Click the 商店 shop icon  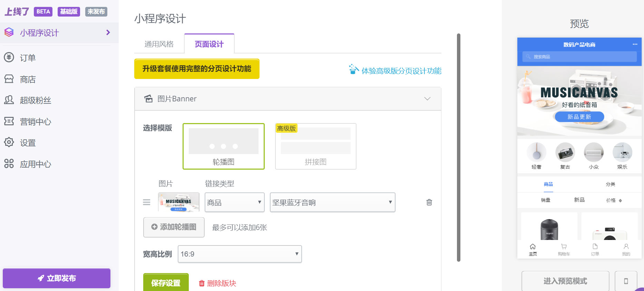point(9,79)
